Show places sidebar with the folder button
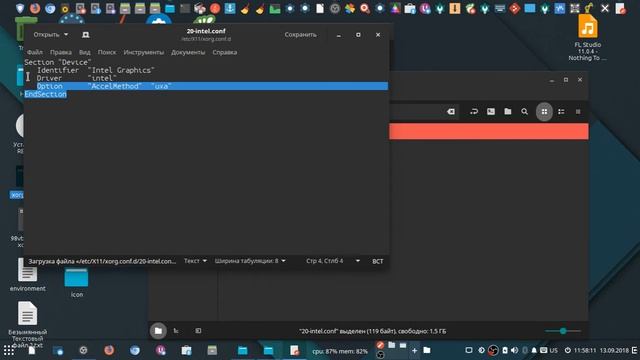This screenshot has width=640, height=360. tap(158, 331)
